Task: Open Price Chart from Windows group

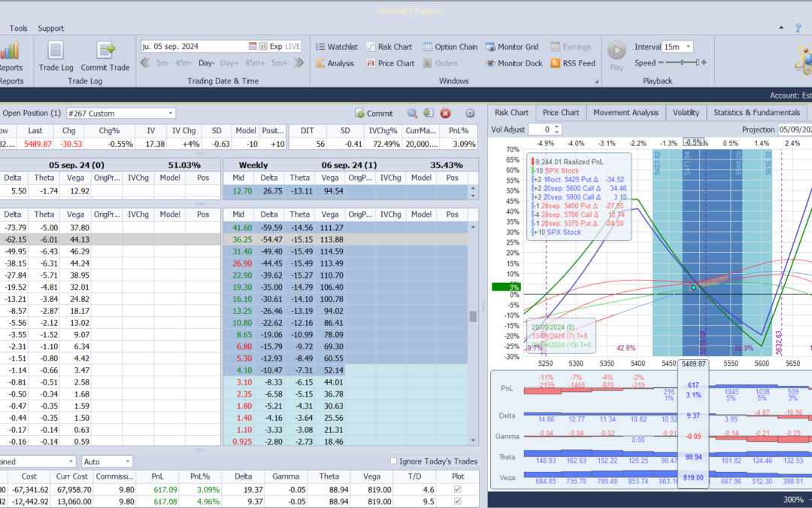Action: pyautogui.click(x=390, y=63)
